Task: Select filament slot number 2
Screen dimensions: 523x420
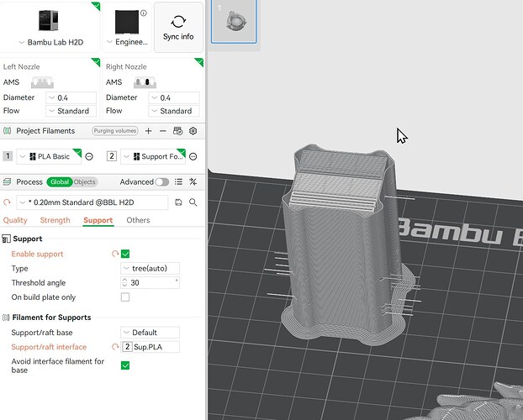Action: click(x=112, y=156)
